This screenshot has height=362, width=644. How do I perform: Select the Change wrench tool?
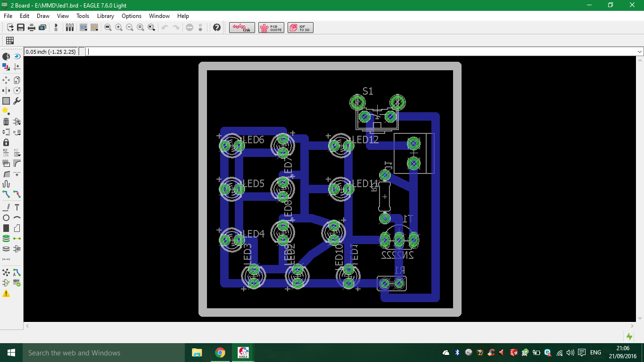point(17,101)
